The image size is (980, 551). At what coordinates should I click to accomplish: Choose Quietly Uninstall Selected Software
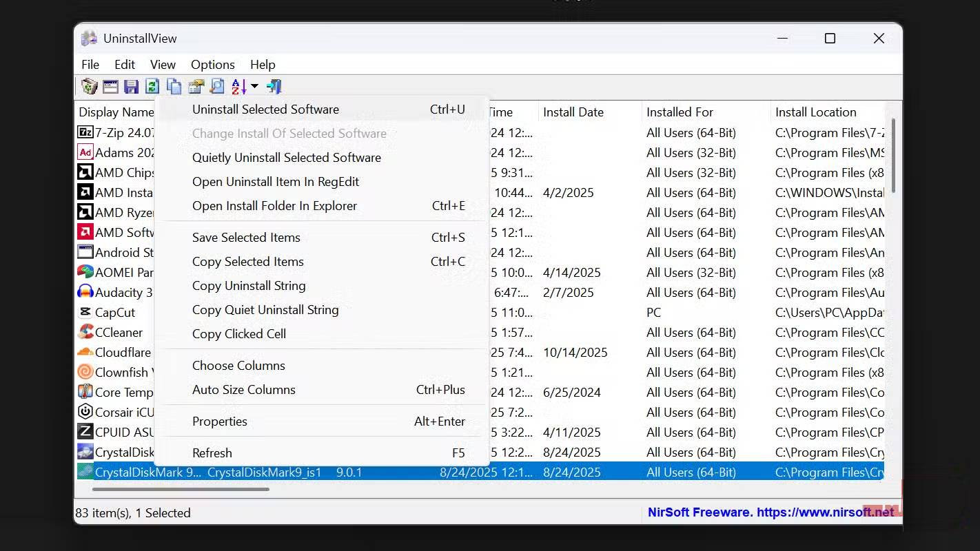click(x=286, y=158)
